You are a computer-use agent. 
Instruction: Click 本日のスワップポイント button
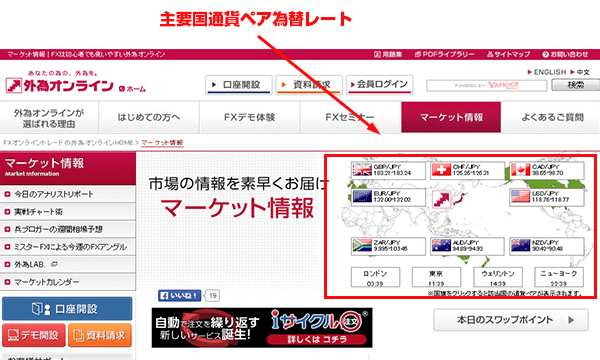click(511, 320)
